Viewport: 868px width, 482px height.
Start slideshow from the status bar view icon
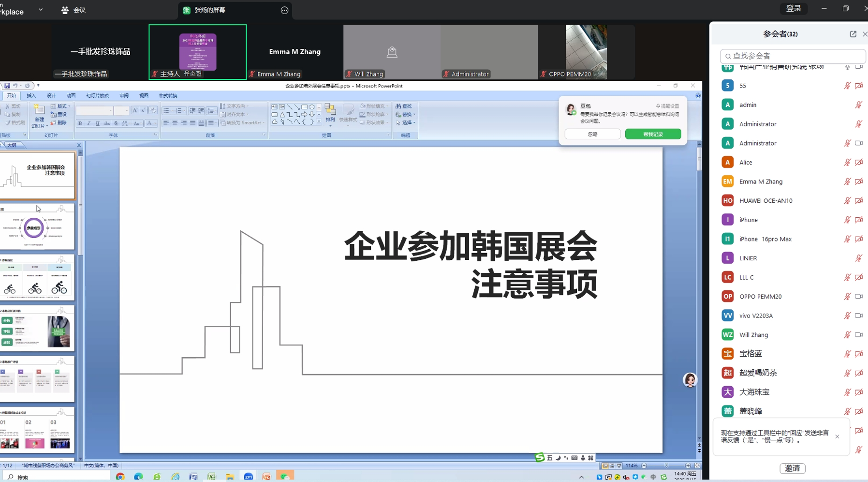(x=619, y=466)
